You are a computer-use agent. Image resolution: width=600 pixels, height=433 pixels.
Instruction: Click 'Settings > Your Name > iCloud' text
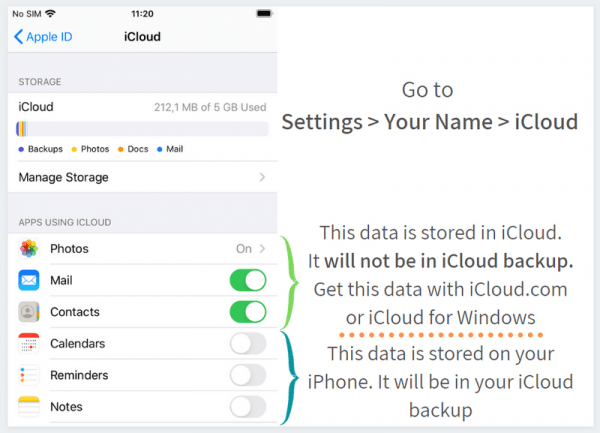coord(430,122)
